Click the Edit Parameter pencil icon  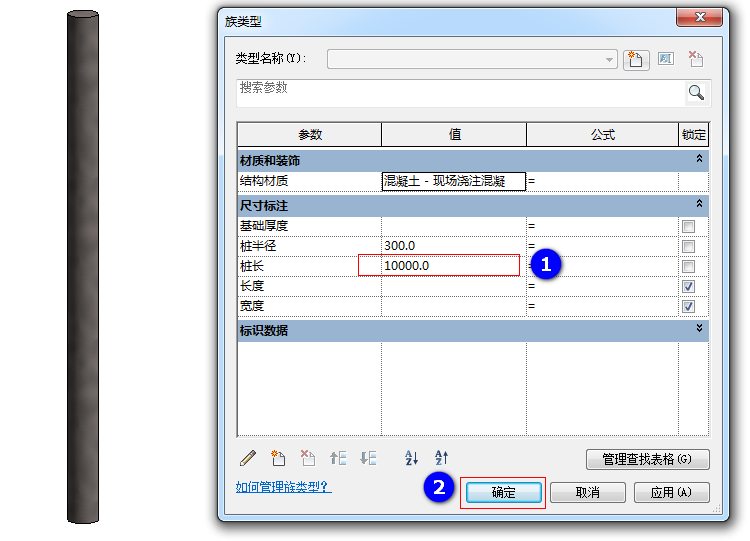[x=248, y=458]
